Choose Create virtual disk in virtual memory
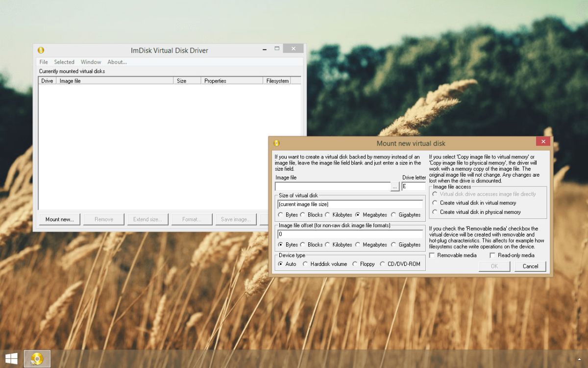 [x=474, y=203]
